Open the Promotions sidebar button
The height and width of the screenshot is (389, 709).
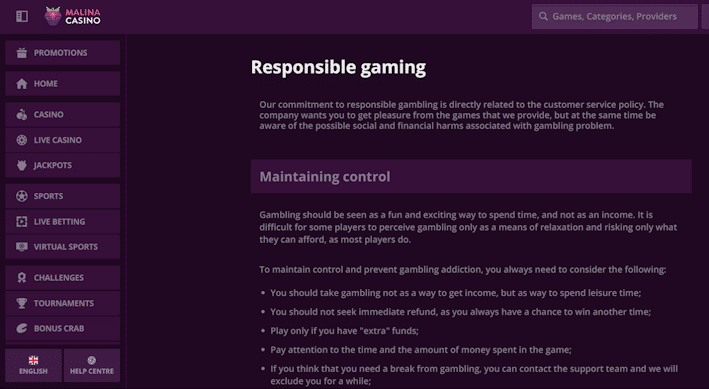[x=63, y=53]
